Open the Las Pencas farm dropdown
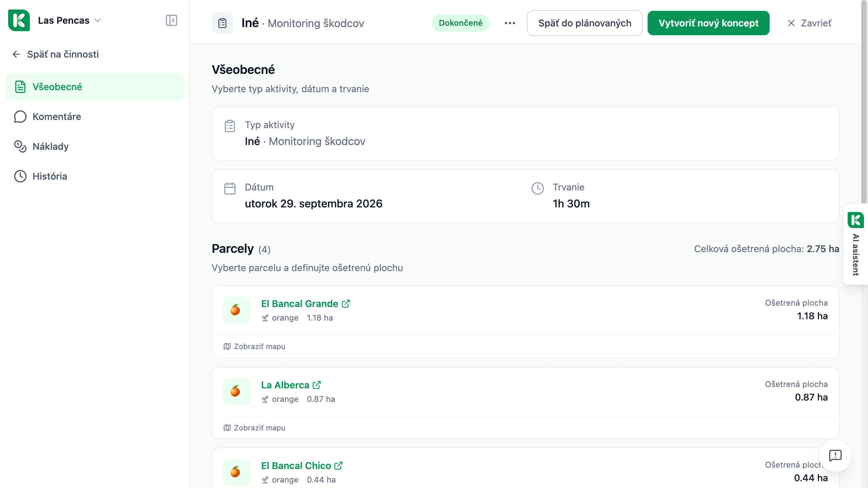 tap(69, 20)
